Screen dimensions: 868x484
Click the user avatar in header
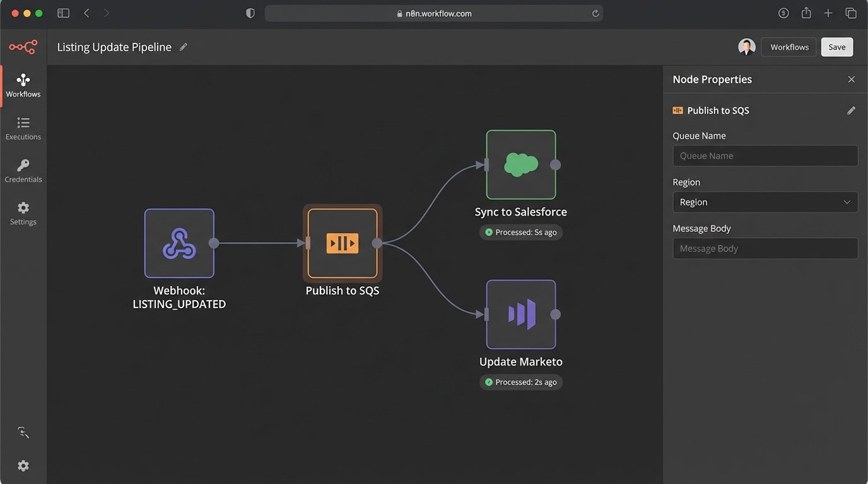tap(747, 47)
